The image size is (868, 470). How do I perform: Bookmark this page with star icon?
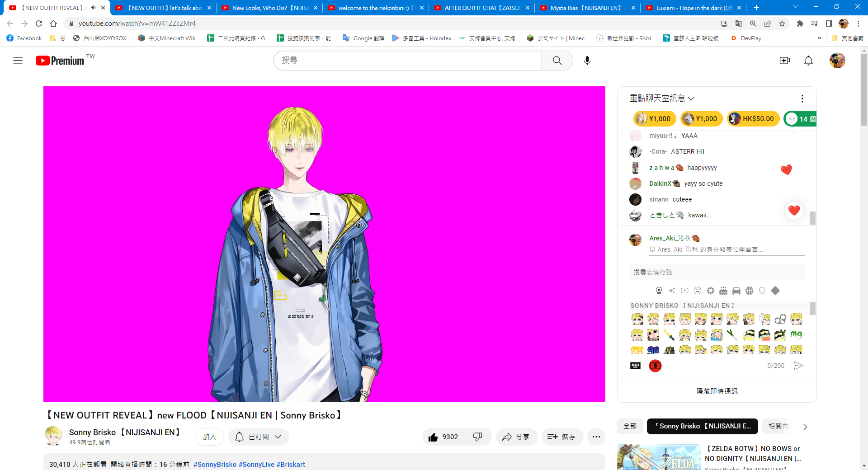(782, 23)
